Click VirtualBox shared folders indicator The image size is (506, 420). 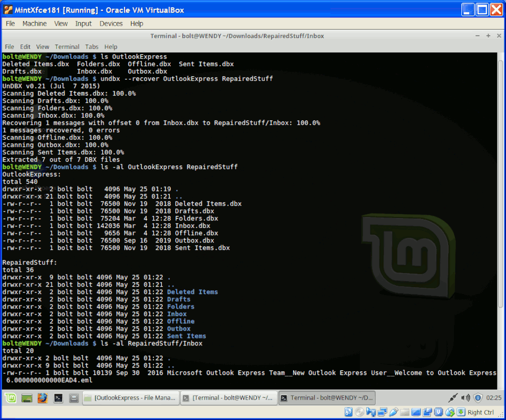405,412
